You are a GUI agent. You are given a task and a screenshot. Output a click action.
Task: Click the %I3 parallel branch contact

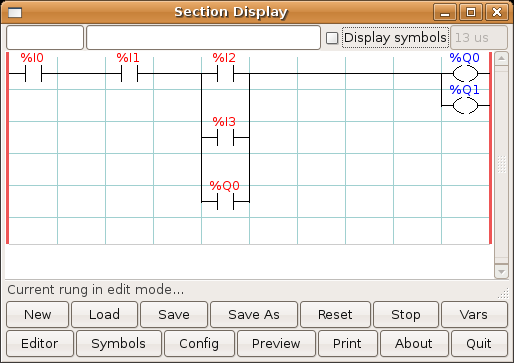(225, 137)
